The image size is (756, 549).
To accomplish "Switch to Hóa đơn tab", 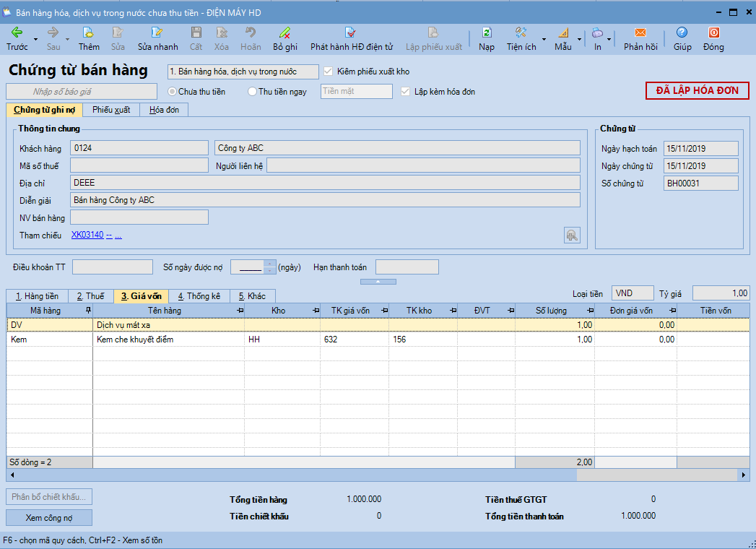I will coord(164,110).
